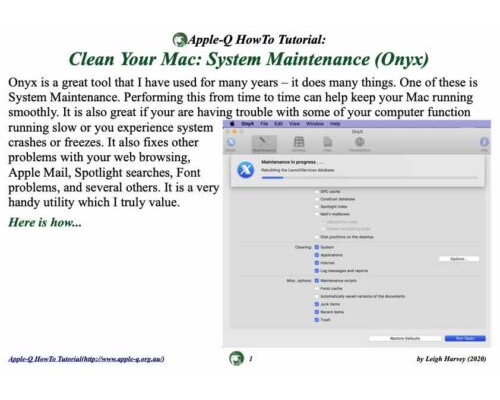This screenshot has height=400, width=500.
Task: Click the Apple-Q logo beside the title
Action: click(x=180, y=40)
